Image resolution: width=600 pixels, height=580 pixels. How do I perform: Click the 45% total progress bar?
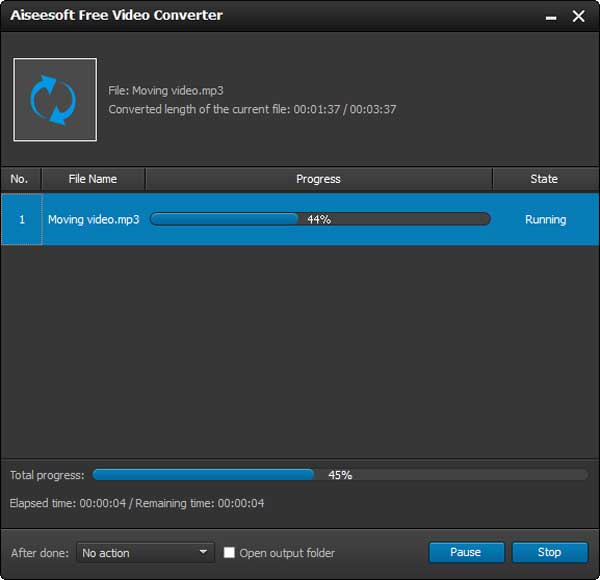click(x=340, y=475)
